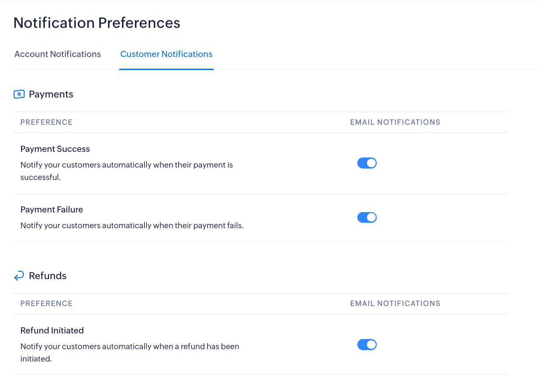Click the PREFERENCE column header under Payments
The width and height of the screenshot is (539, 392).
point(46,122)
